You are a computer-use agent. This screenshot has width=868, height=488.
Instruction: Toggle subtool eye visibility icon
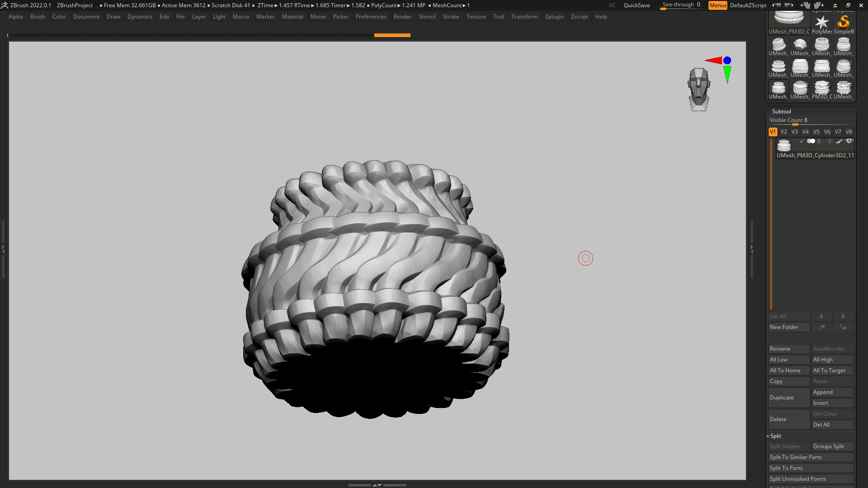[849, 141]
